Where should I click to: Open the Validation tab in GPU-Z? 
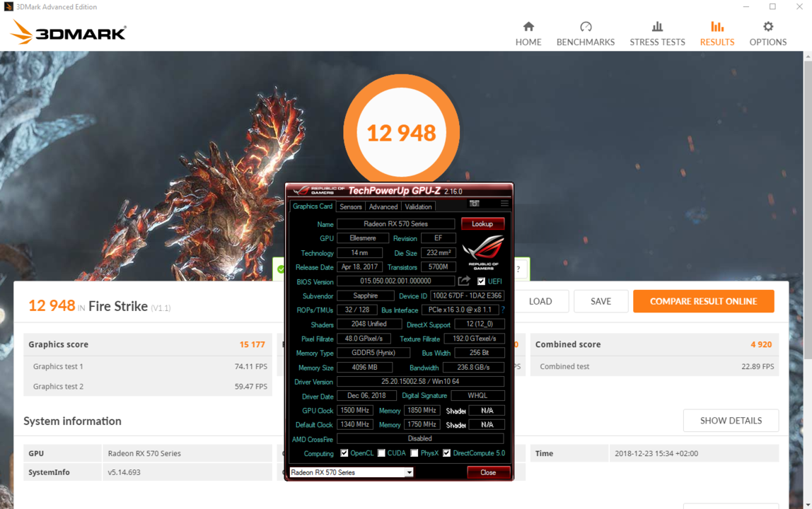click(x=419, y=206)
